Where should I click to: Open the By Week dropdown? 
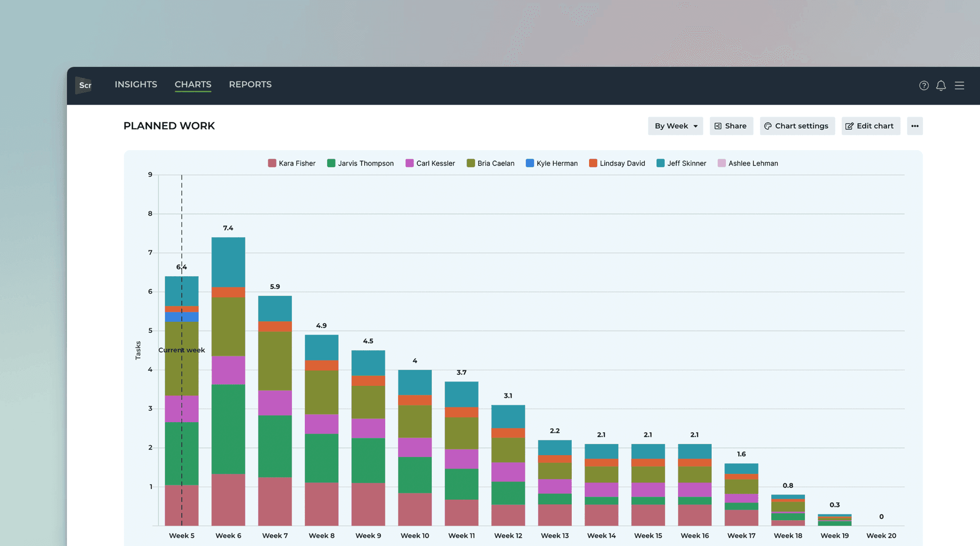pos(675,126)
